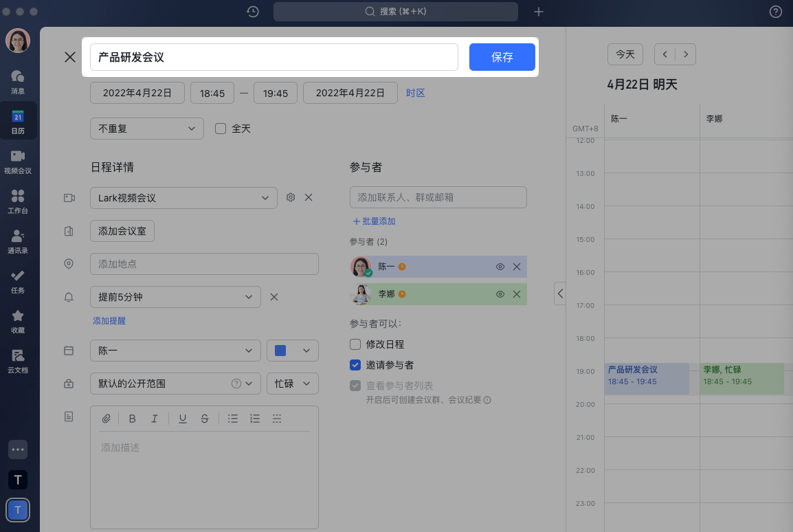This screenshot has width=793, height=532.
Task: Open the 提前5分钟 reminder dropdown
Action: [175, 297]
